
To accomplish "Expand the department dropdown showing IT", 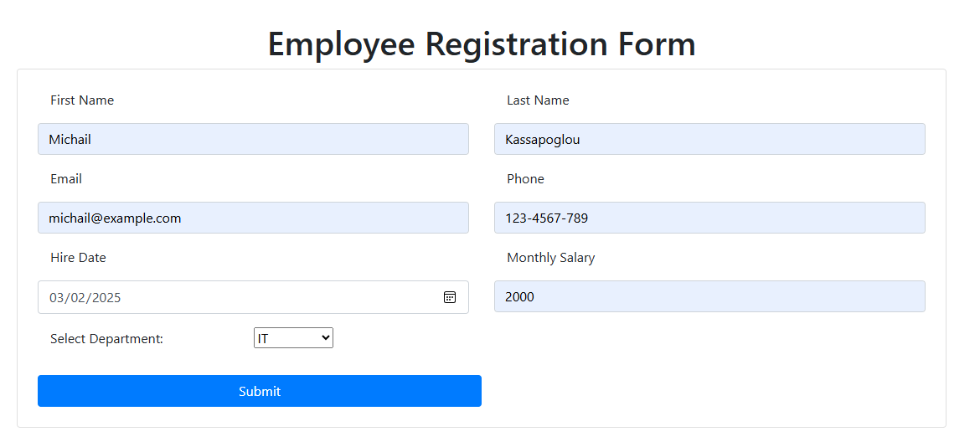I will (293, 337).
